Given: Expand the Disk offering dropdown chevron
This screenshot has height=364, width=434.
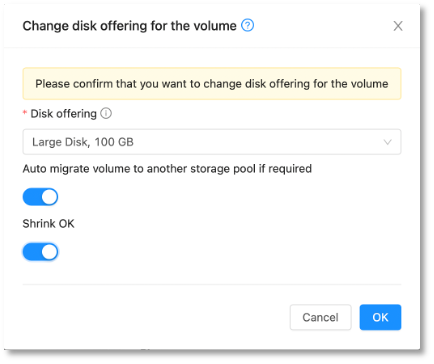Looking at the screenshot, I should coord(387,142).
